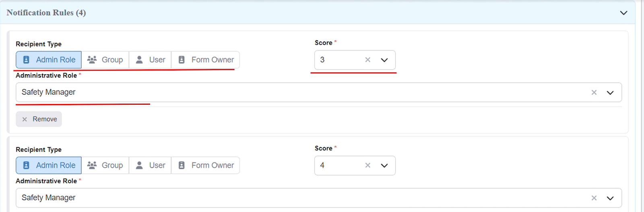Viewport: 644px width, 212px height.
Task: Select Admin Role in first rule
Action: [49, 60]
